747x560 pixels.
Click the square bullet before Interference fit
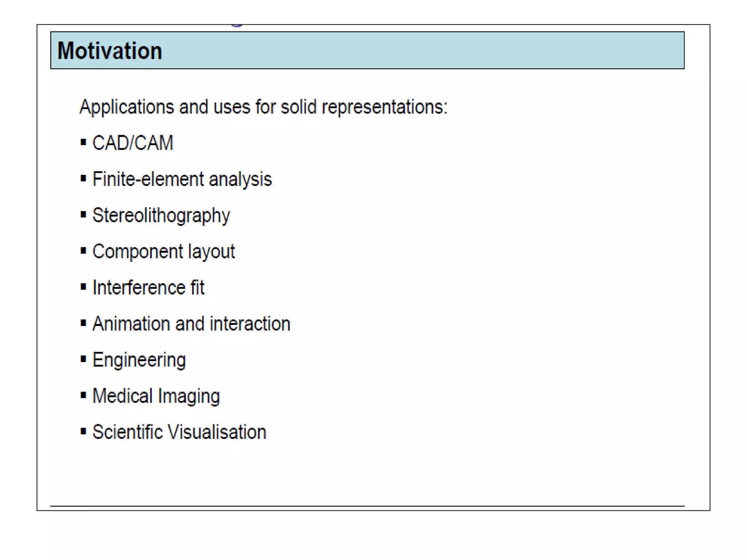pyautogui.click(x=84, y=287)
